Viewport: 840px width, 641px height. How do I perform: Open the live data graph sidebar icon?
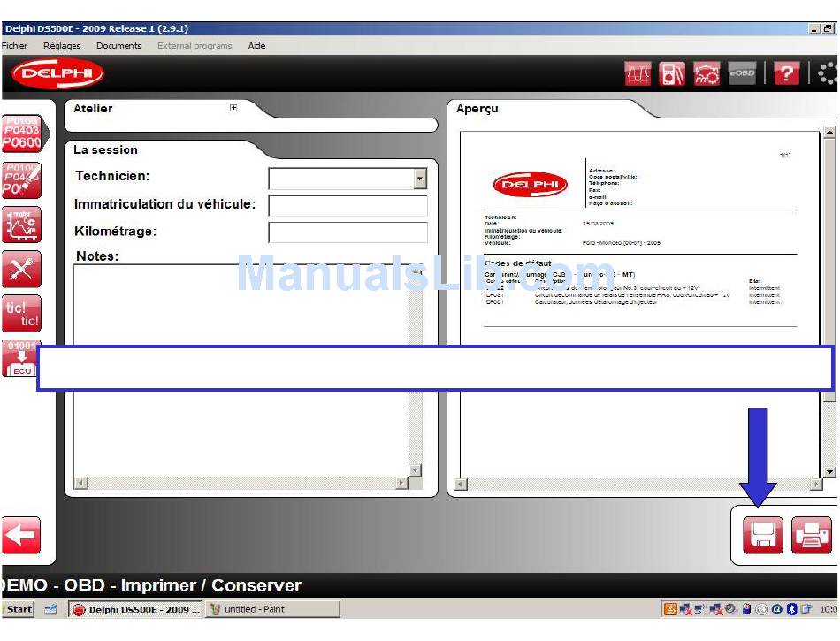[x=21, y=225]
